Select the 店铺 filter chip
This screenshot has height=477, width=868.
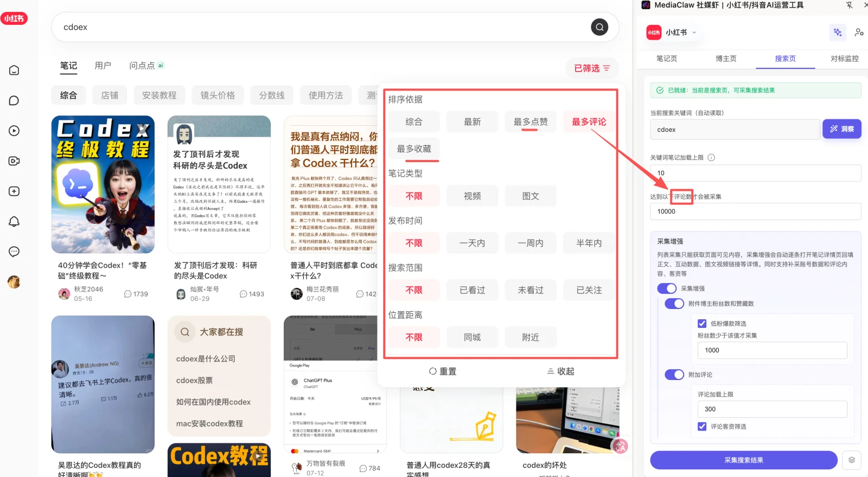click(110, 95)
